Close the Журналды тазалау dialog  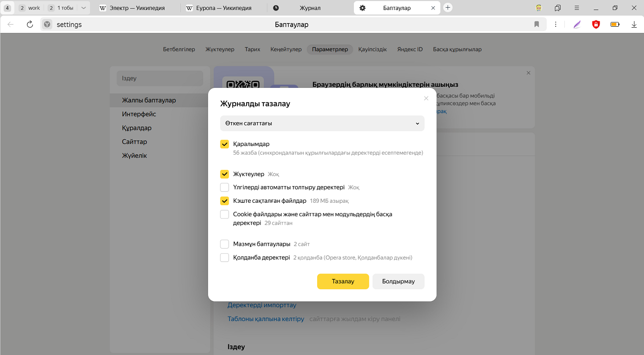click(x=426, y=98)
